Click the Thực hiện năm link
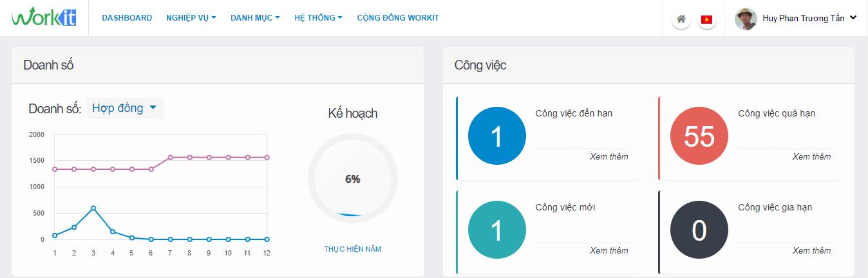 [352, 249]
